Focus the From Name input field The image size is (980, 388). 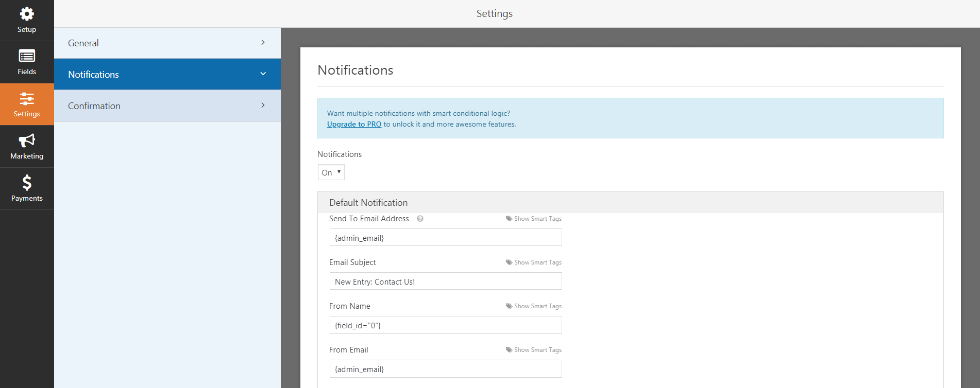446,325
